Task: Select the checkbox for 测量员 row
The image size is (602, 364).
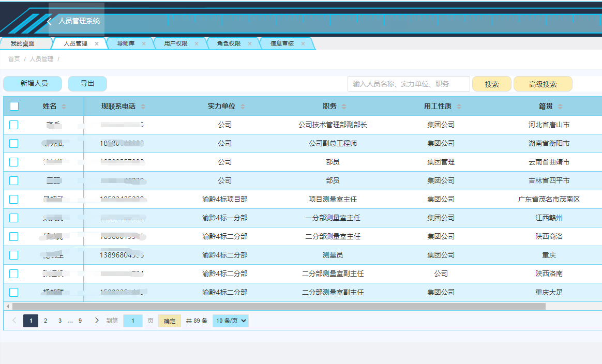Action: click(x=14, y=255)
